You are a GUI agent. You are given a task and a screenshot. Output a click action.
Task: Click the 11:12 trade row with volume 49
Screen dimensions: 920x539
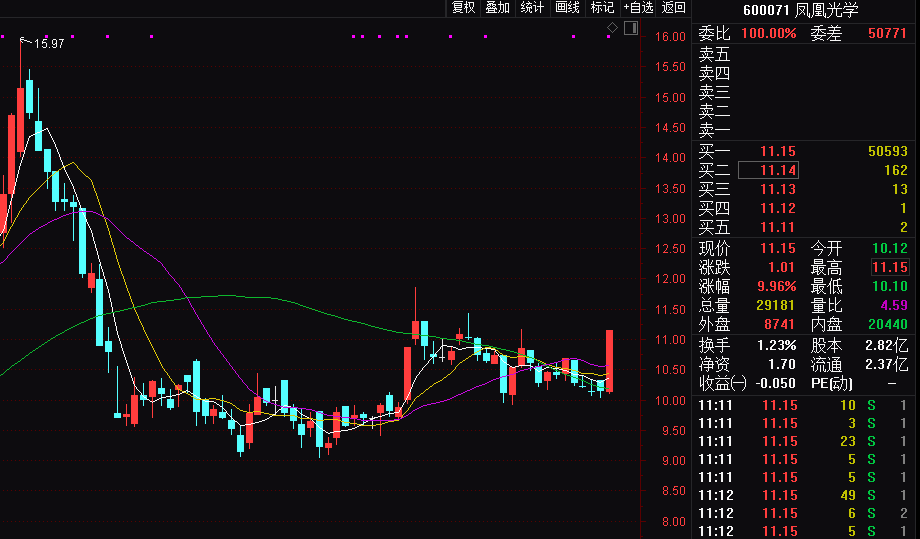click(x=803, y=495)
